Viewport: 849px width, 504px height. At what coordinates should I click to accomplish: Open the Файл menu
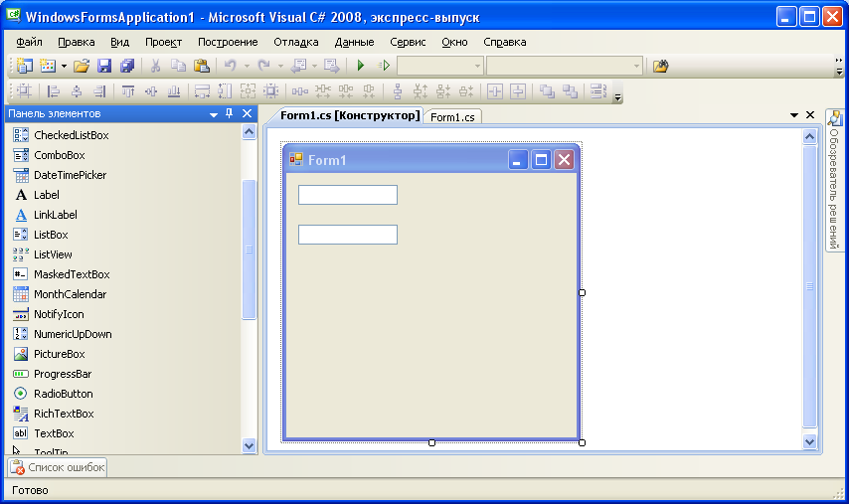pos(29,42)
